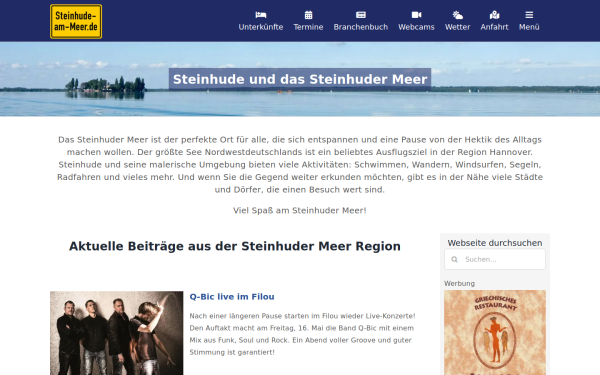Viewport: 600px width, 375px height.
Task: Click the Griechisches Restaurant advertisement
Action: tap(495, 332)
